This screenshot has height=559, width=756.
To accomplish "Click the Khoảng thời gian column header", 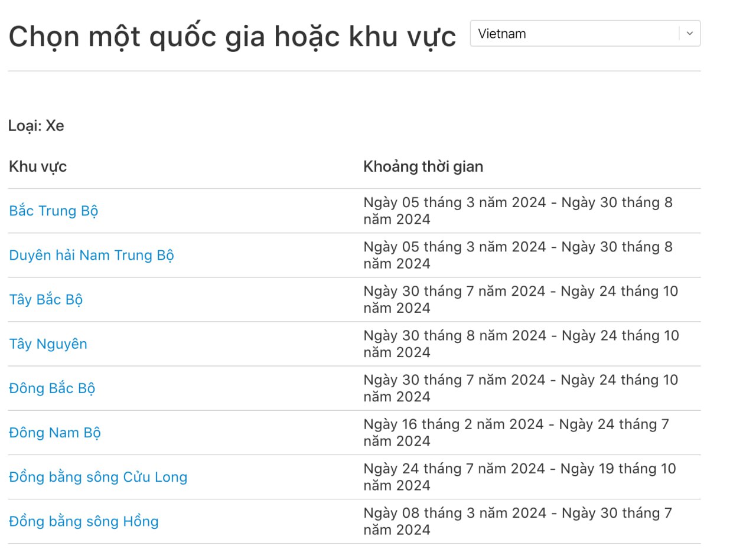I will (423, 166).
